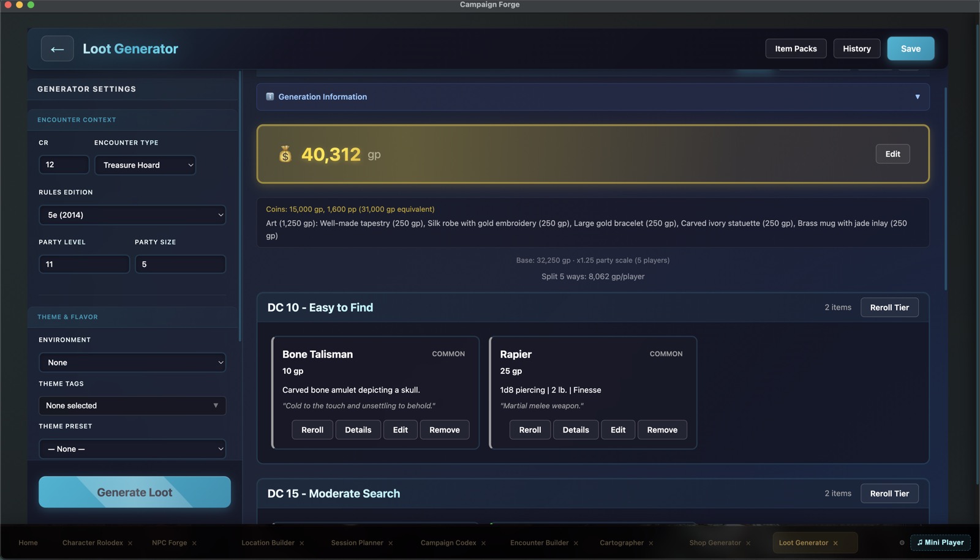Open the Rules Edition dropdown

coord(132,215)
